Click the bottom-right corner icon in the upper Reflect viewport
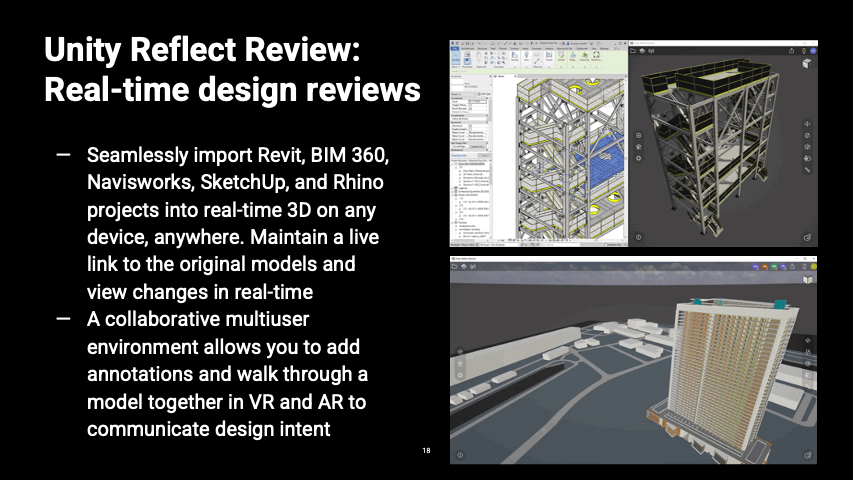Screen dimensions: 853x480 (x=807, y=237)
